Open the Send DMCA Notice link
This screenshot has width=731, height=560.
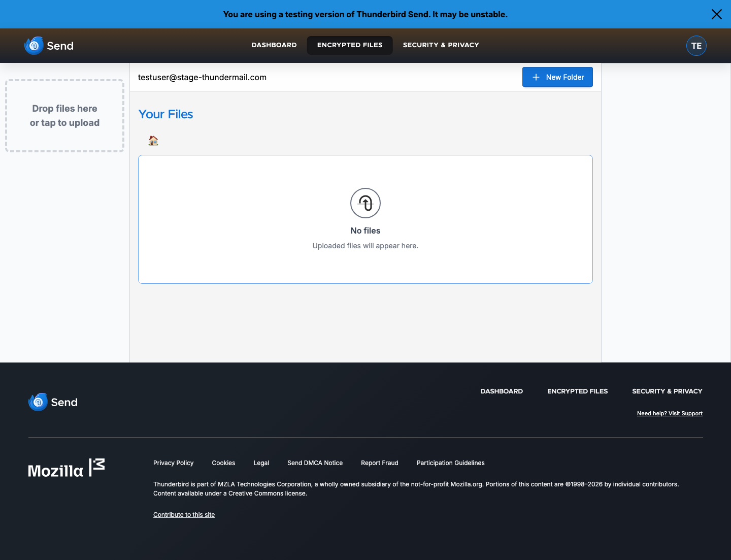coord(315,463)
